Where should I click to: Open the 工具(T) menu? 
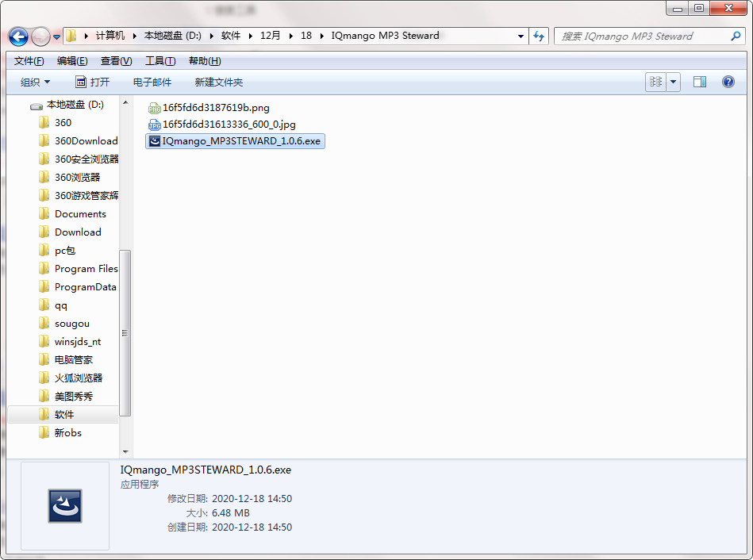click(160, 61)
